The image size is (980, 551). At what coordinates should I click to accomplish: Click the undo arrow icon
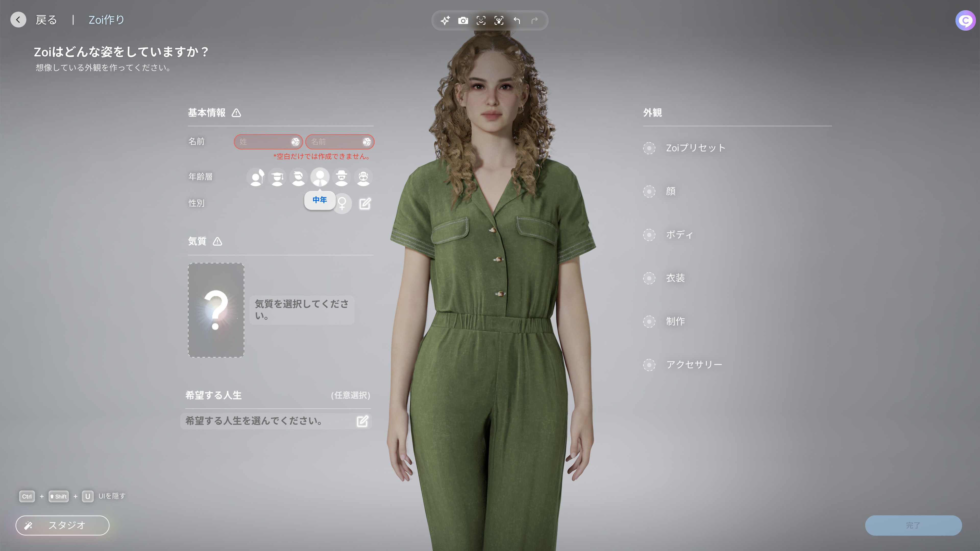tap(517, 20)
